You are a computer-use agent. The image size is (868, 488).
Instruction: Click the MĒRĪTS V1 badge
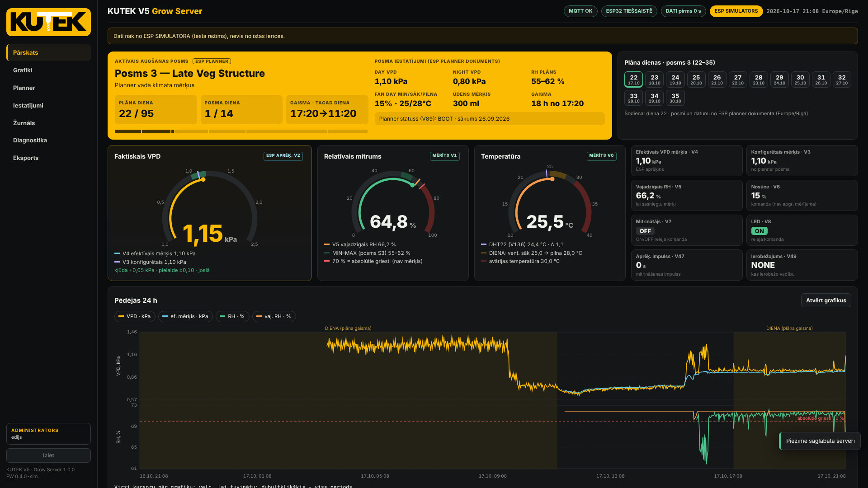click(x=444, y=156)
